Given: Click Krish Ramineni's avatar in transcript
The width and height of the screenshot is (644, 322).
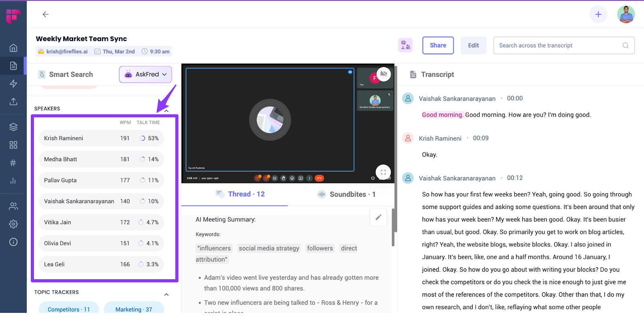Looking at the screenshot, I should (x=408, y=138).
